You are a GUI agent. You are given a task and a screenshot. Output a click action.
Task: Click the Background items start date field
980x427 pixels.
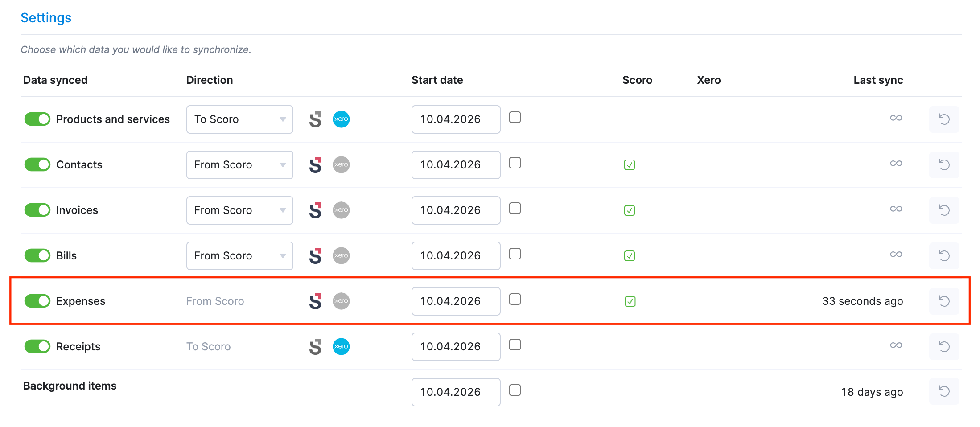455,392
